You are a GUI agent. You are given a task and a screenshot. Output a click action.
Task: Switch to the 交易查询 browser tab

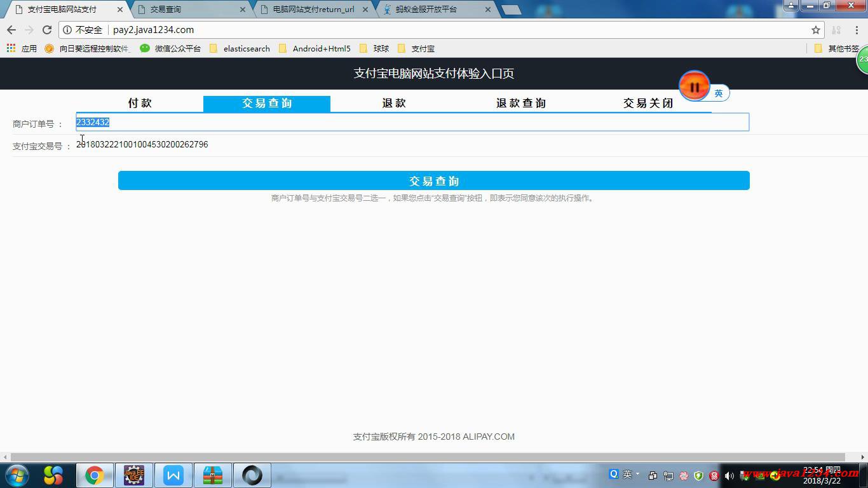click(x=191, y=10)
